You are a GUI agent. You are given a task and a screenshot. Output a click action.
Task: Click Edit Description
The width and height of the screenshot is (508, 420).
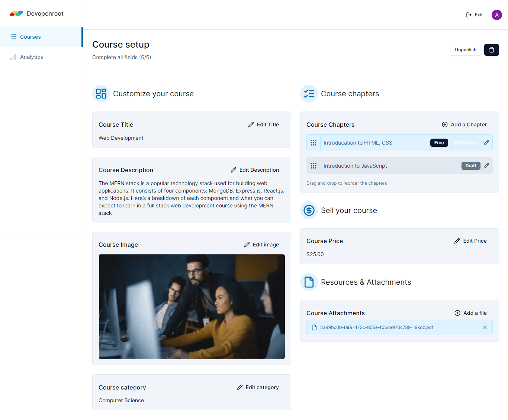coord(255,170)
